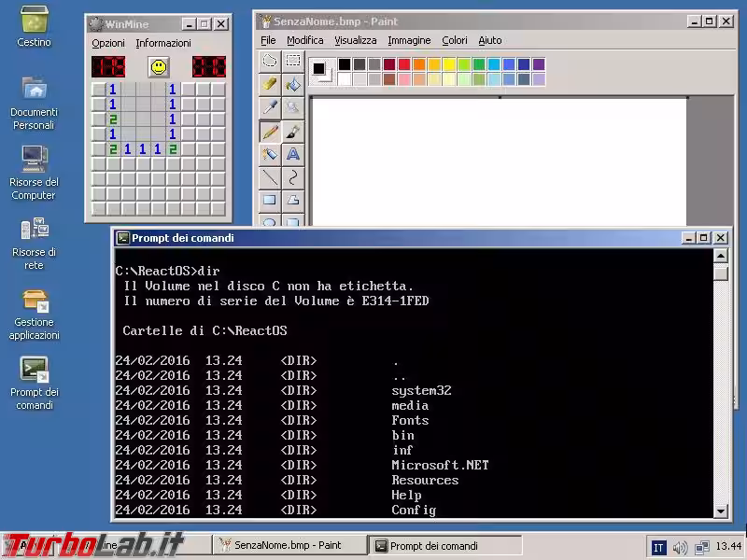Screen dimensions: 747x560
Task: Choose the Fill bucket tool
Action: point(292,85)
